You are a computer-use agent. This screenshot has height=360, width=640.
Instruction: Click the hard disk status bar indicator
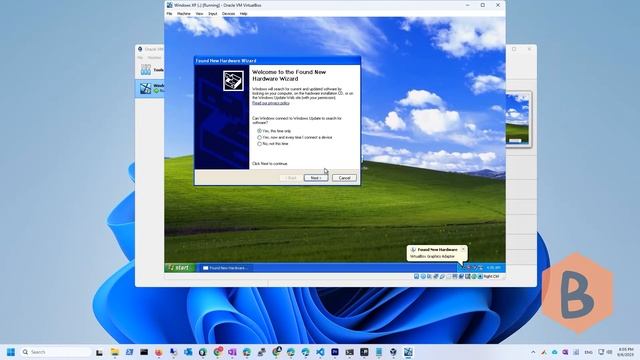pos(416,276)
